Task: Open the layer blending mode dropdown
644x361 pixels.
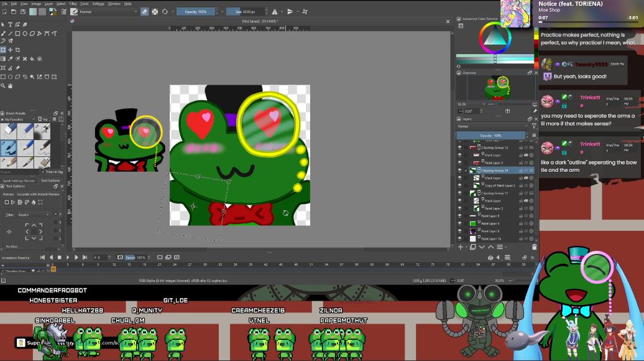Action: (491, 126)
